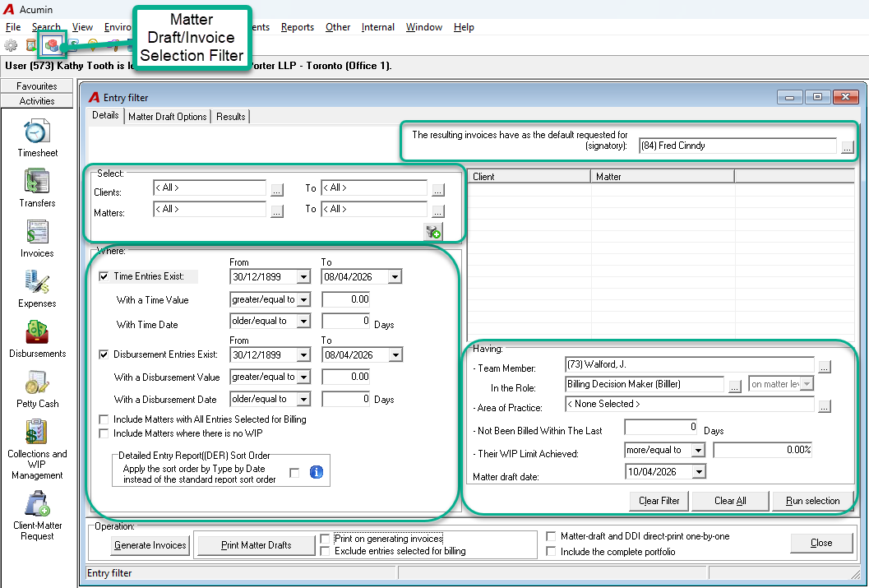869x588 pixels.
Task: Browse for Area of Practice with ellipsis button
Action: coord(825,406)
